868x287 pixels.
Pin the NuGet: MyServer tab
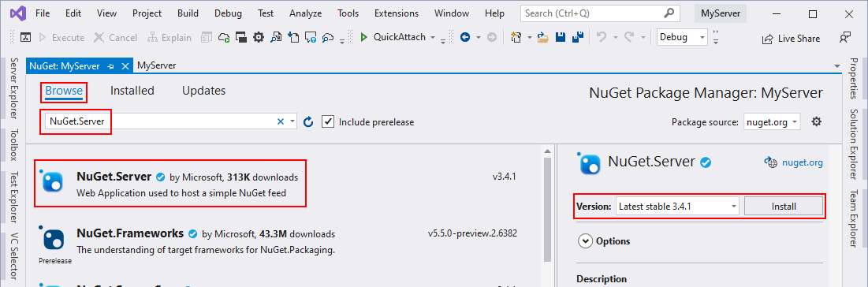(110, 66)
